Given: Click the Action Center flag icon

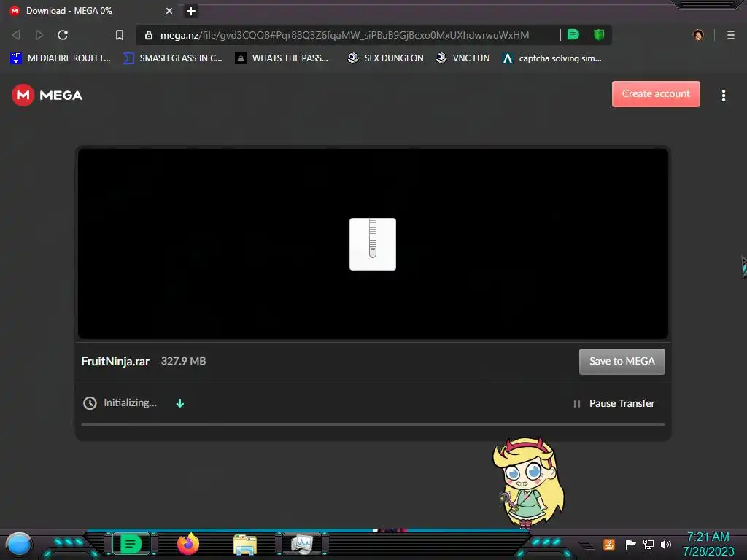Looking at the screenshot, I should coord(630,544).
